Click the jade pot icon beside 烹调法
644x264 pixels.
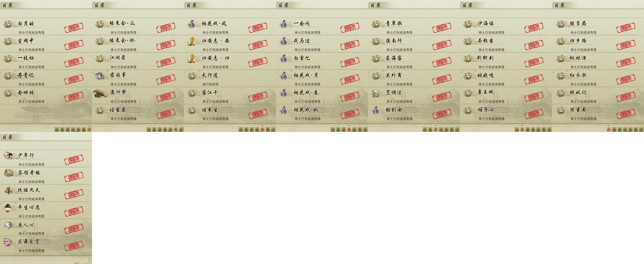pyautogui.click(x=376, y=93)
